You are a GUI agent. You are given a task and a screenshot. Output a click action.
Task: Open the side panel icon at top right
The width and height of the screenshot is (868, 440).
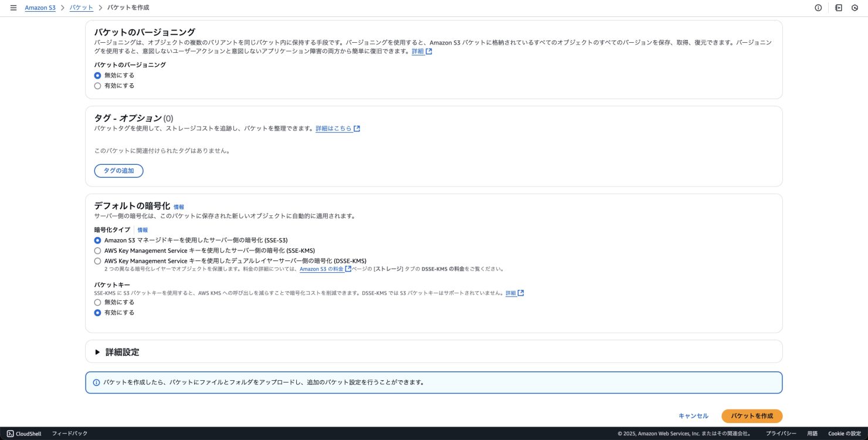tap(839, 8)
